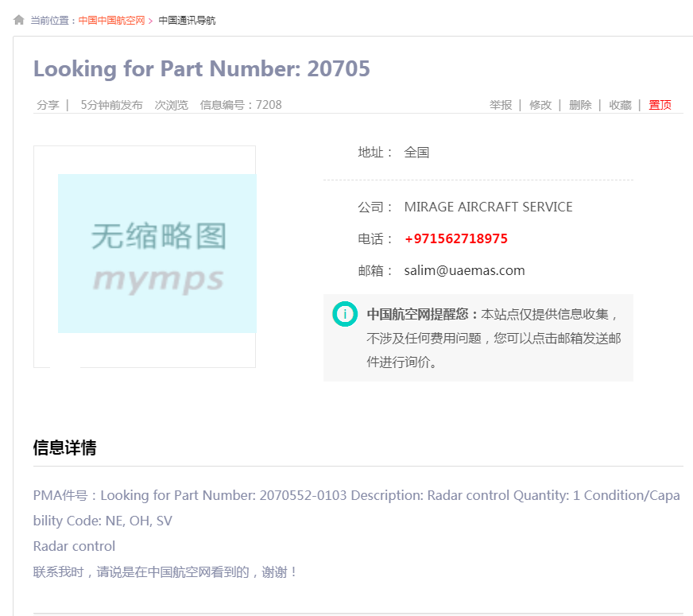Click the home icon in breadcrumb
The width and height of the screenshot is (693, 616).
click(x=19, y=20)
